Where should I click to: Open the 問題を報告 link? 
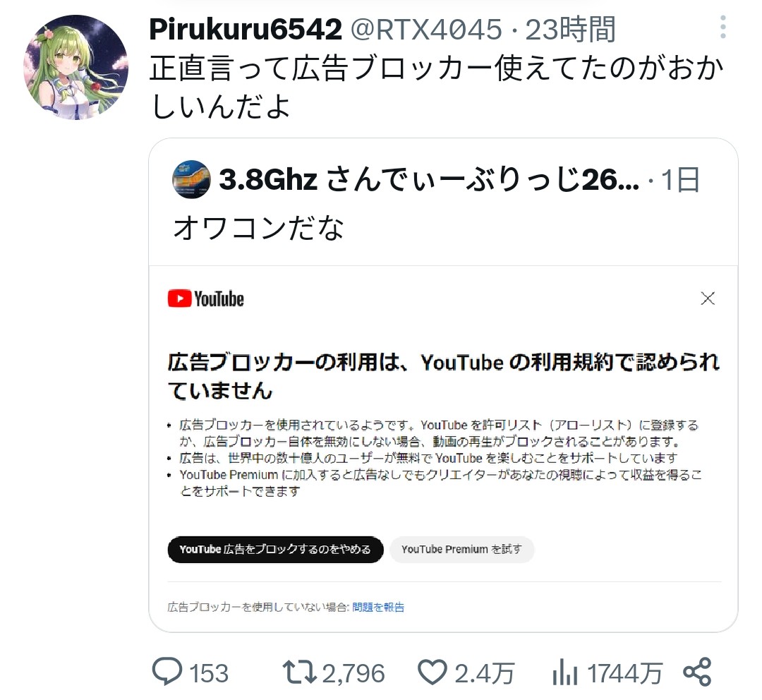tap(378, 607)
